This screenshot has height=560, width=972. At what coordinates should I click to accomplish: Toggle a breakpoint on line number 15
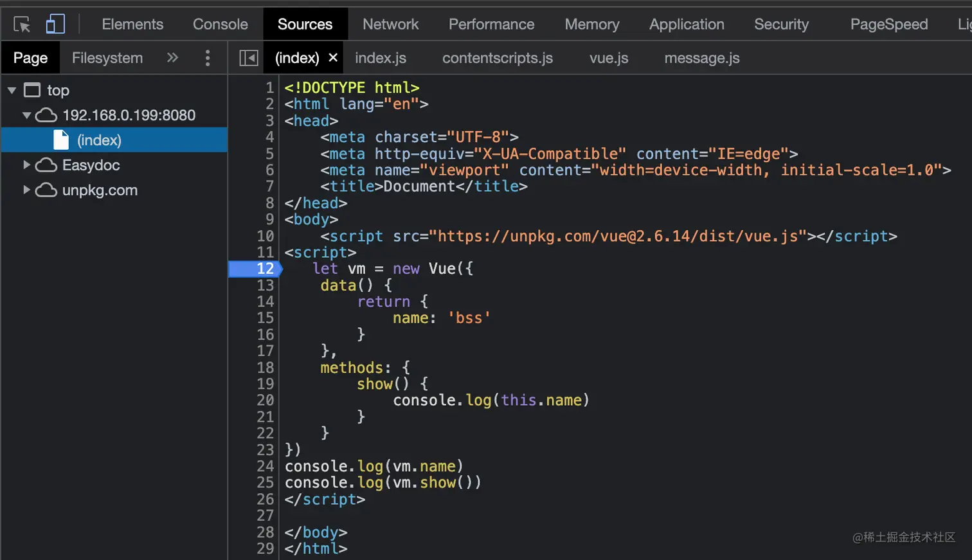[x=265, y=318]
